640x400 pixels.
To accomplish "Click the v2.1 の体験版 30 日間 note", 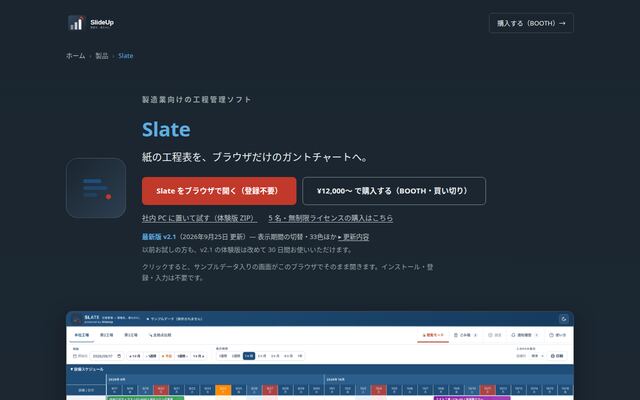I will coord(247,250).
